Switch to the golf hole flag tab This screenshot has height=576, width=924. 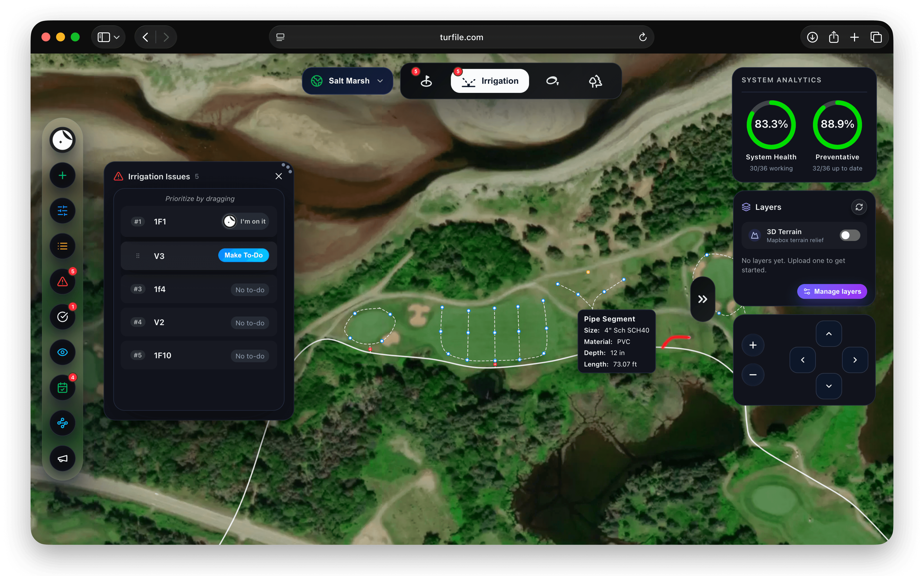[x=426, y=81]
